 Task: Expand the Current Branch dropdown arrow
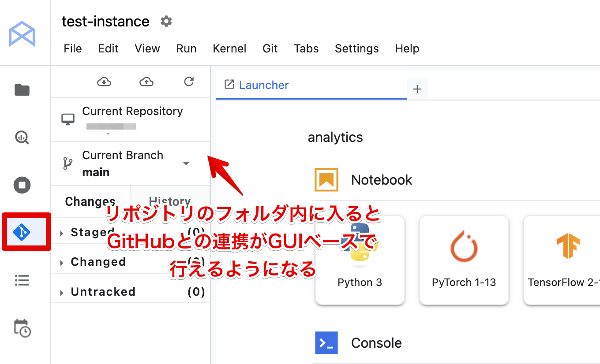186,163
